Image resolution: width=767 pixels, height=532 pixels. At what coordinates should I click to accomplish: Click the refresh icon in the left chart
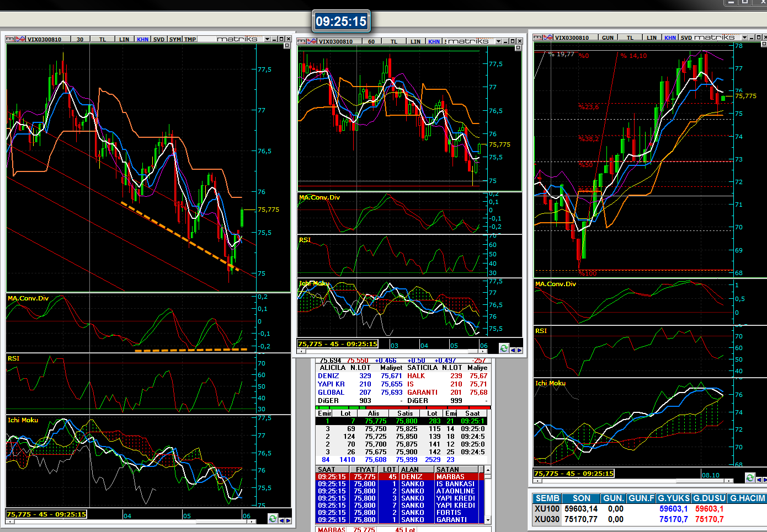(273, 518)
